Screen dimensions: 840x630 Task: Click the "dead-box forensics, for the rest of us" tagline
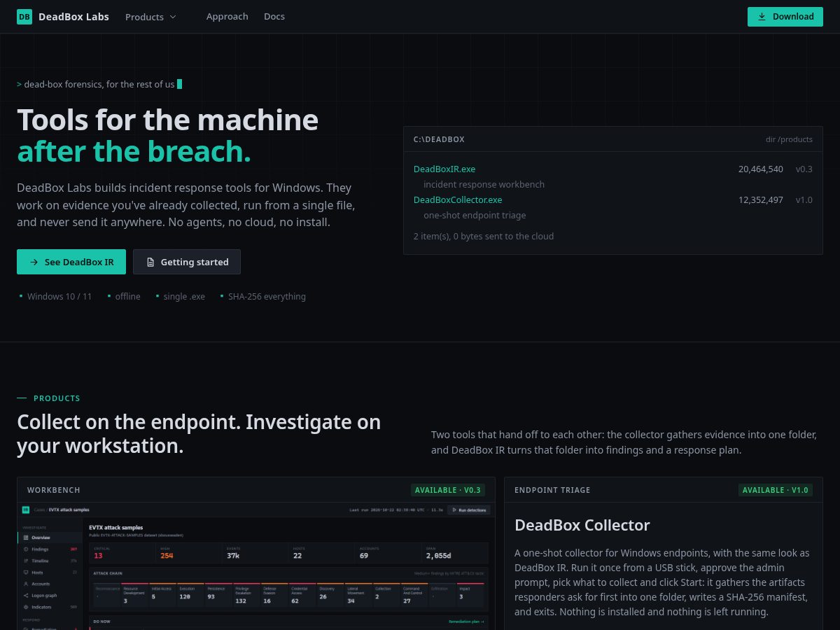(99, 84)
